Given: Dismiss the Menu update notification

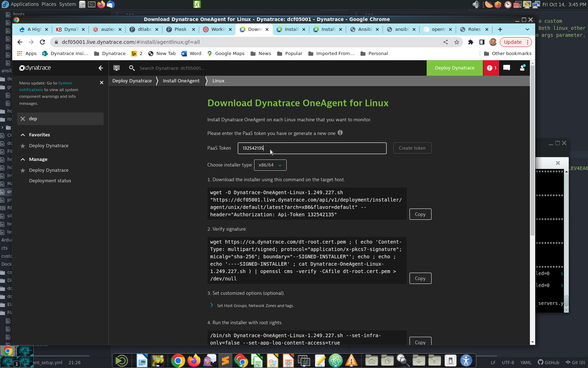Looking at the screenshot, I should pyautogui.click(x=101, y=83).
